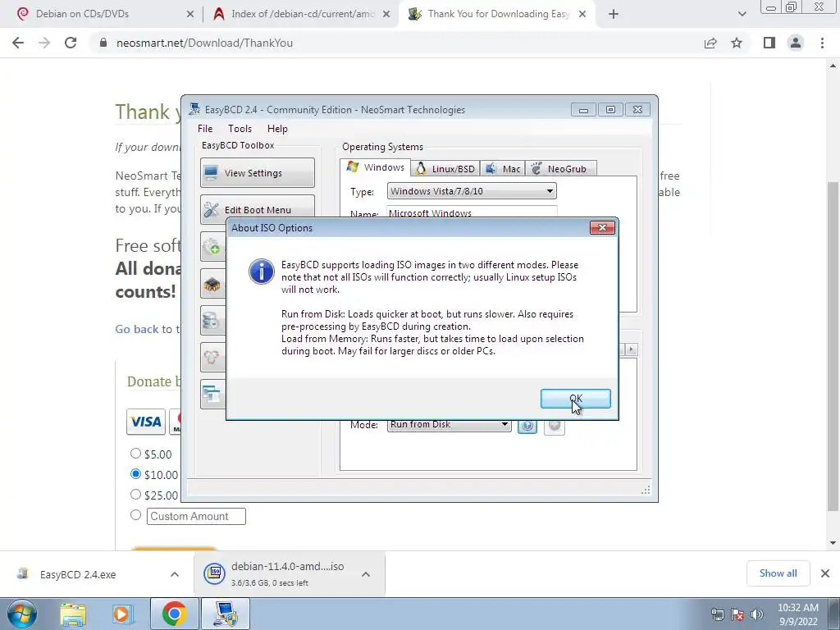
Task: Click the VISA card logo
Action: 146,422
